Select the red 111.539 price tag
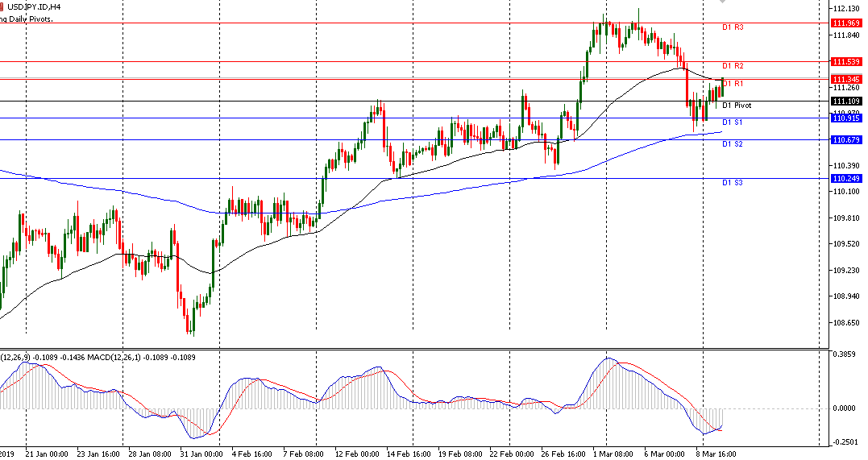Screen dimensions: 868x460 (x=846, y=62)
